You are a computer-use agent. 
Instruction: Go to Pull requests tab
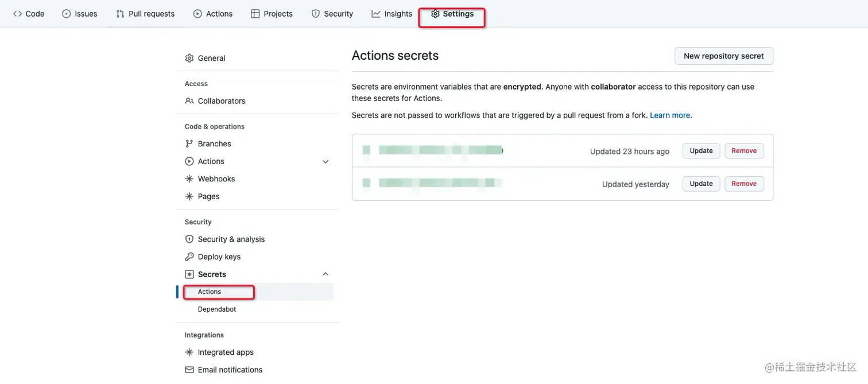tap(145, 14)
